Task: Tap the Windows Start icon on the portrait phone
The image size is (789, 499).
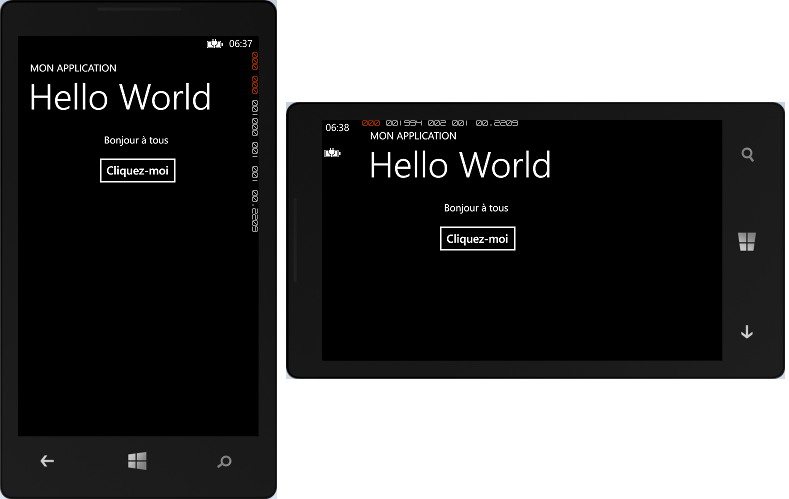Action: coord(138,461)
